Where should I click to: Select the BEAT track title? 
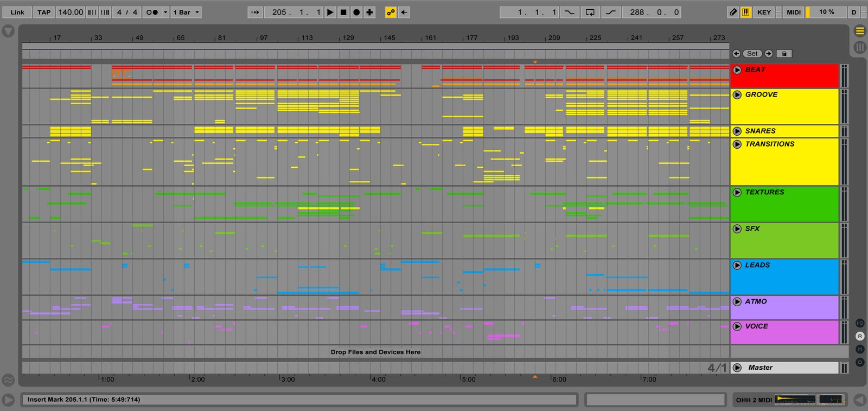[x=755, y=69]
